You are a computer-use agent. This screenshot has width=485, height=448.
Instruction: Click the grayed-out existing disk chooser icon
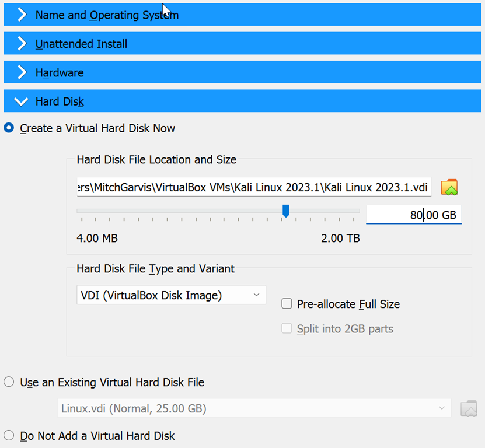469,408
